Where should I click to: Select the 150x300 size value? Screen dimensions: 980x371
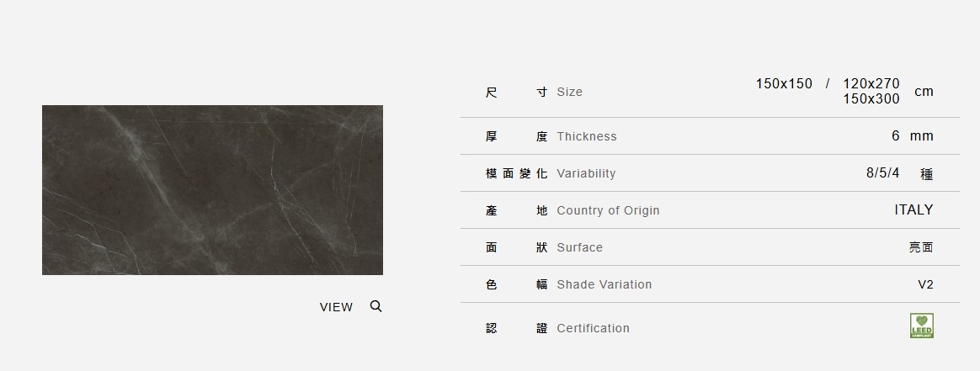(x=871, y=98)
